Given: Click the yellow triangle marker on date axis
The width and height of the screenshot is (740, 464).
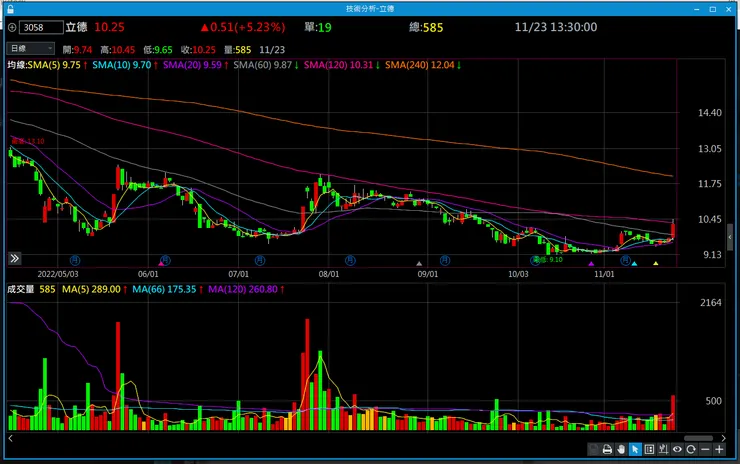Looking at the screenshot, I should click(656, 263).
